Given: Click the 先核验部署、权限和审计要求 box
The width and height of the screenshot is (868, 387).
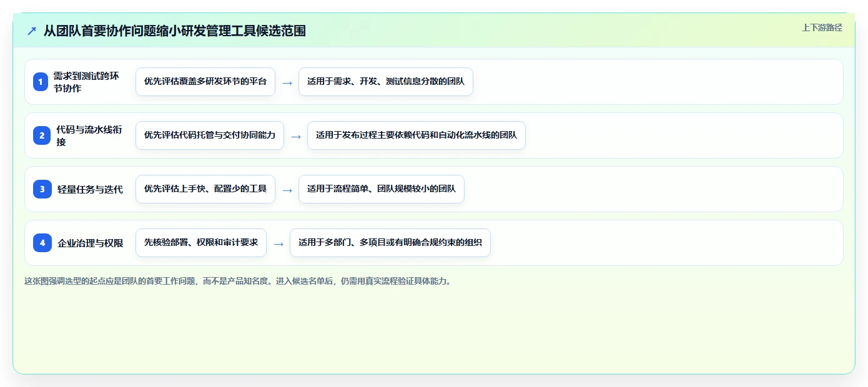Looking at the screenshot, I should point(201,243).
